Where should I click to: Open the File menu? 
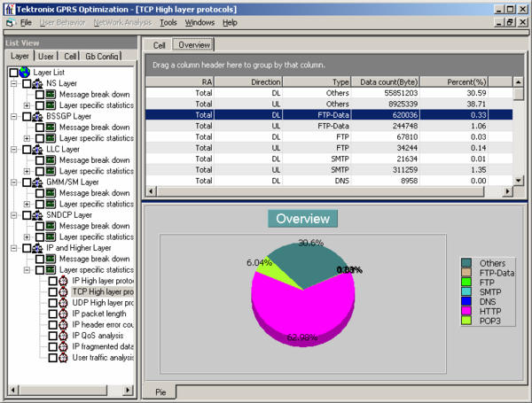pos(26,23)
